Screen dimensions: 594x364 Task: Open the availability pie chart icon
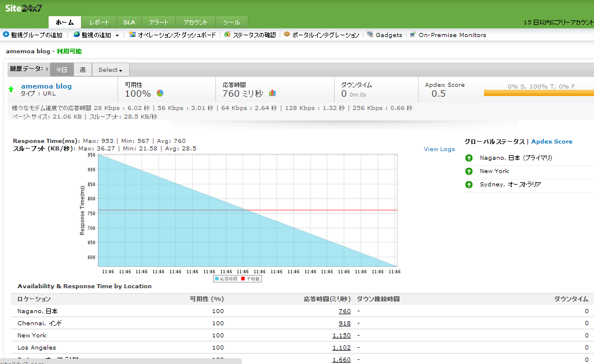tap(160, 93)
